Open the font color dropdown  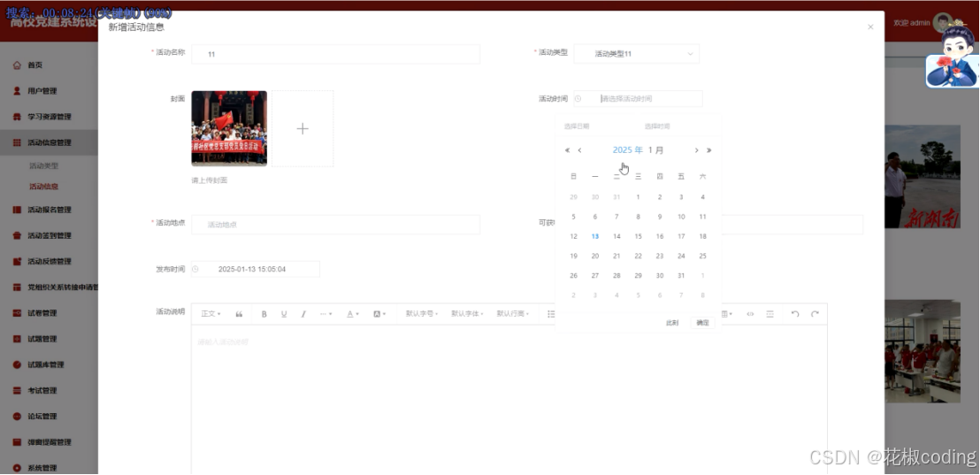[353, 314]
